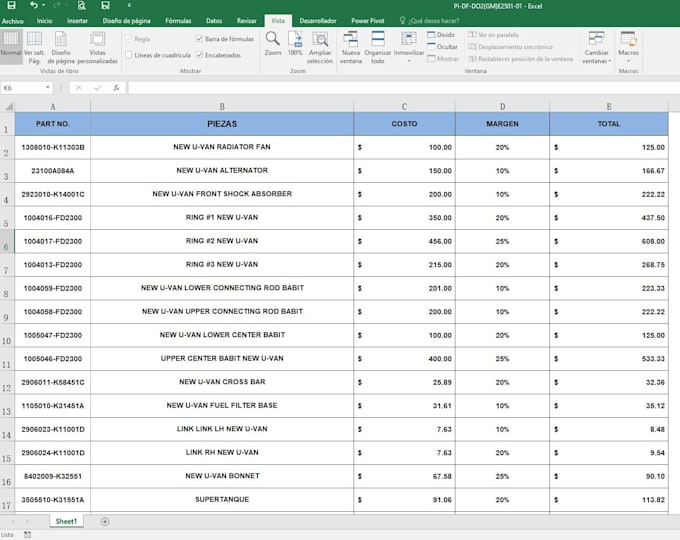Click the Ocultar window button
This screenshot has height=540, width=680.
pos(442,46)
